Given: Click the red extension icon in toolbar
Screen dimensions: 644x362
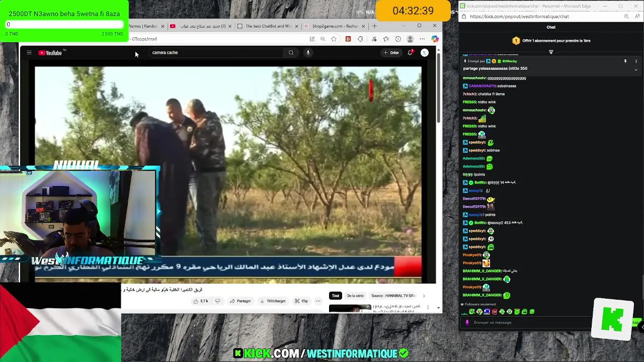Looking at the screenshot, I should (348, 39).
